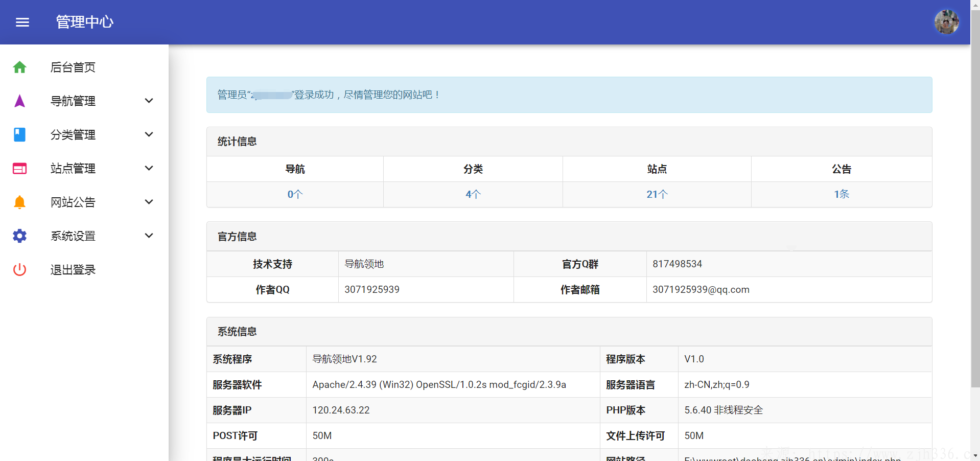This screenshot has height=461, width=980.
Task: Select the 导航领地V1.92 system program value
Action: 453,359
